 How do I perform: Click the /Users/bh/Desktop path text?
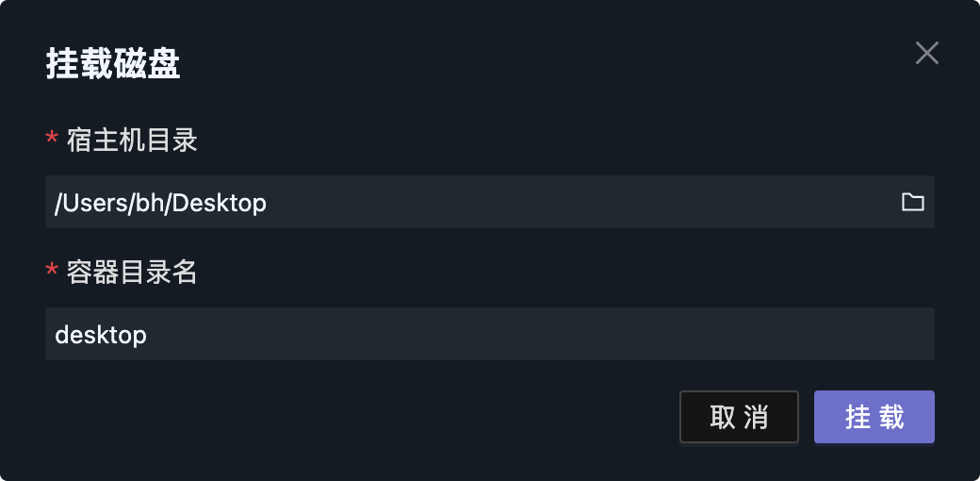[x=160, y=202]
